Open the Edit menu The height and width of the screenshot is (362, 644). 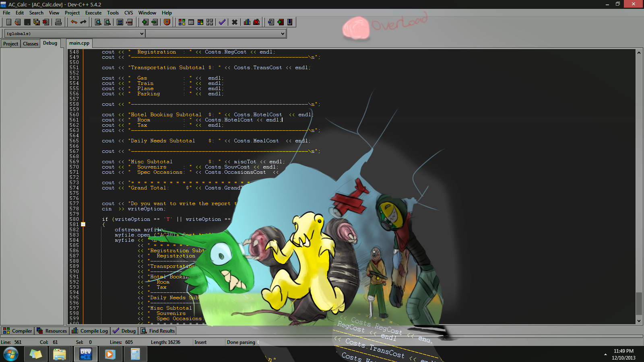(20, 13)
